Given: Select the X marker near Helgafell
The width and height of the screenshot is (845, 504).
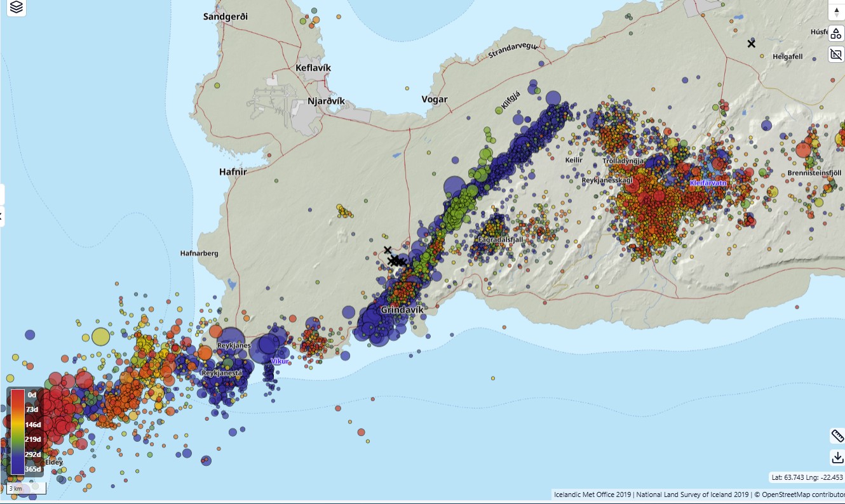Looking at the screenshot, I should pyautogui.click(x=752, y=43).
